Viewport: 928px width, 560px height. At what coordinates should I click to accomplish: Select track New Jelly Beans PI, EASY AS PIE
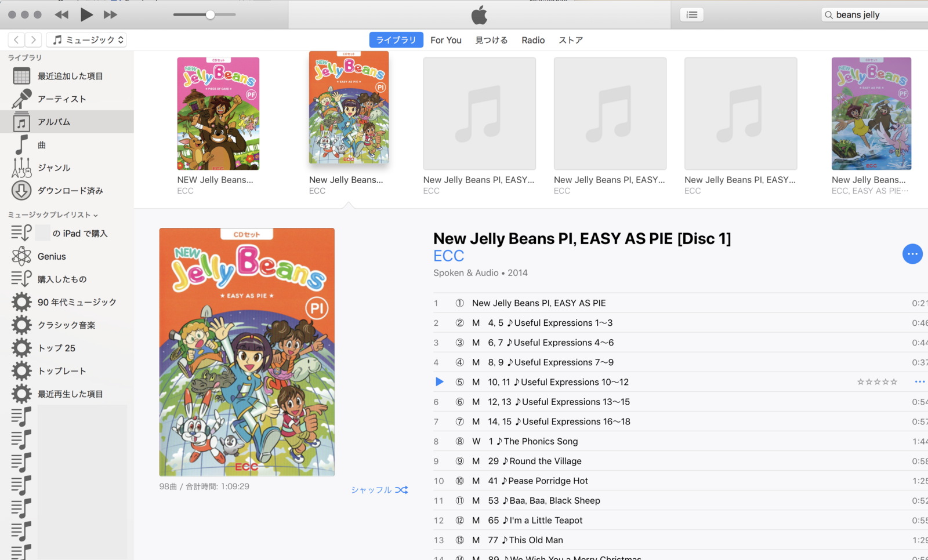680,303
